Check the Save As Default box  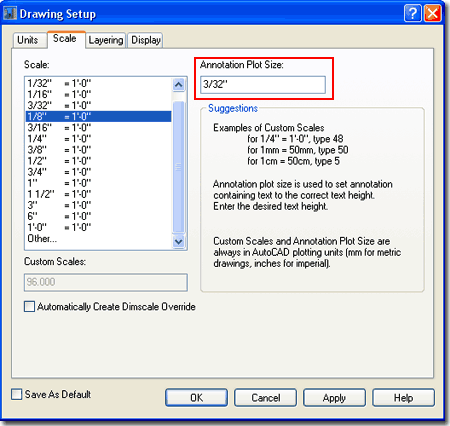[16, 394]
